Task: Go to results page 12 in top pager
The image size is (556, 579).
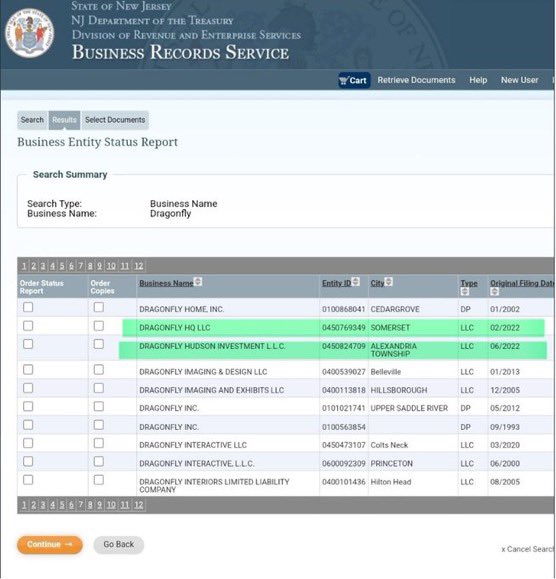Action: pos(138,266)
